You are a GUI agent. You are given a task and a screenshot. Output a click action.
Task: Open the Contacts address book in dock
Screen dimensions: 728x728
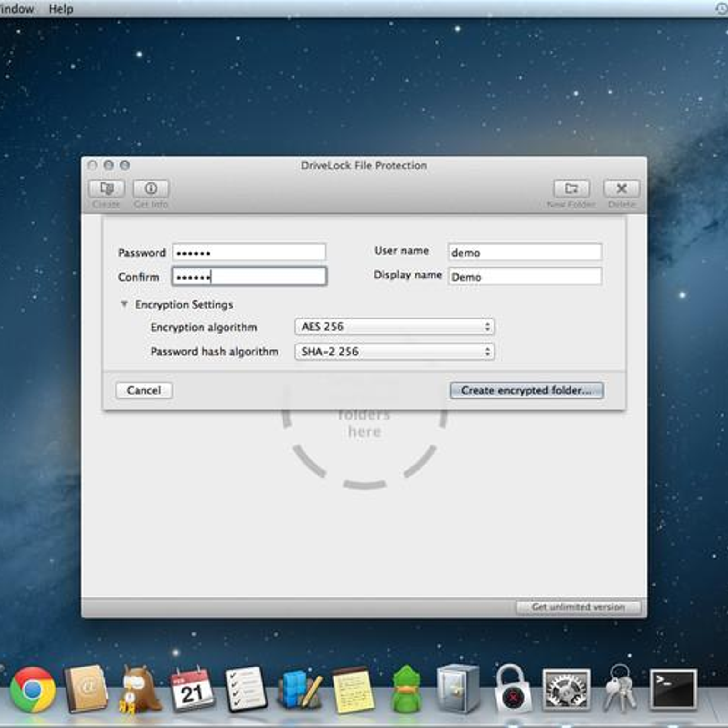[x=86, y=688]
